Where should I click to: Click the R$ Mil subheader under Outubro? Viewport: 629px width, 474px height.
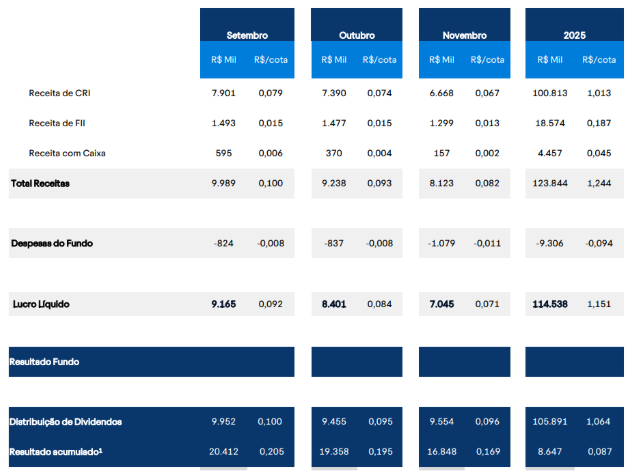(334, 60)
